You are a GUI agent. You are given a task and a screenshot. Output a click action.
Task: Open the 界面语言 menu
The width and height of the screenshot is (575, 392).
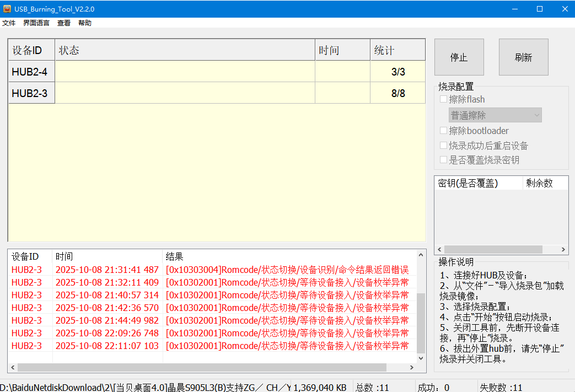tap(36, 23)
